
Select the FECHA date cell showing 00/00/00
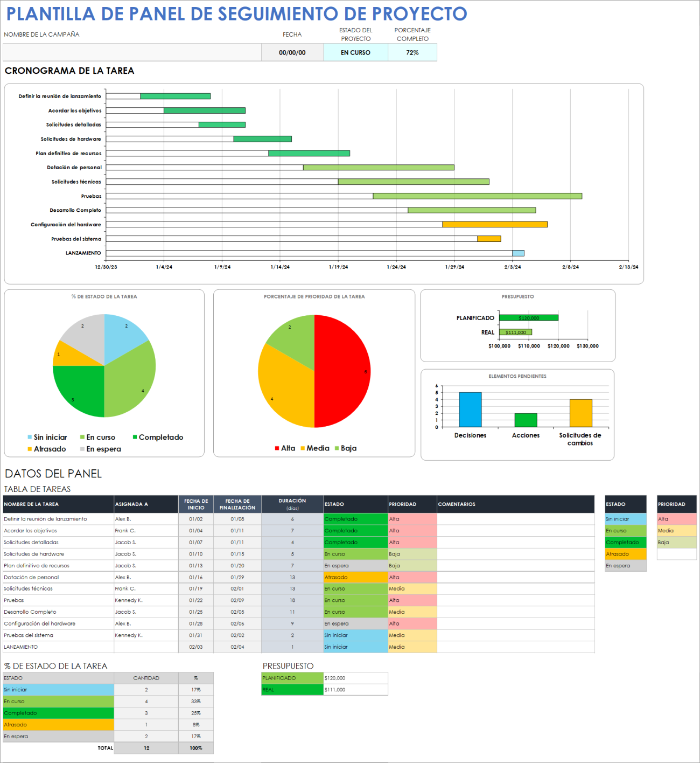[x=291, y=52]
